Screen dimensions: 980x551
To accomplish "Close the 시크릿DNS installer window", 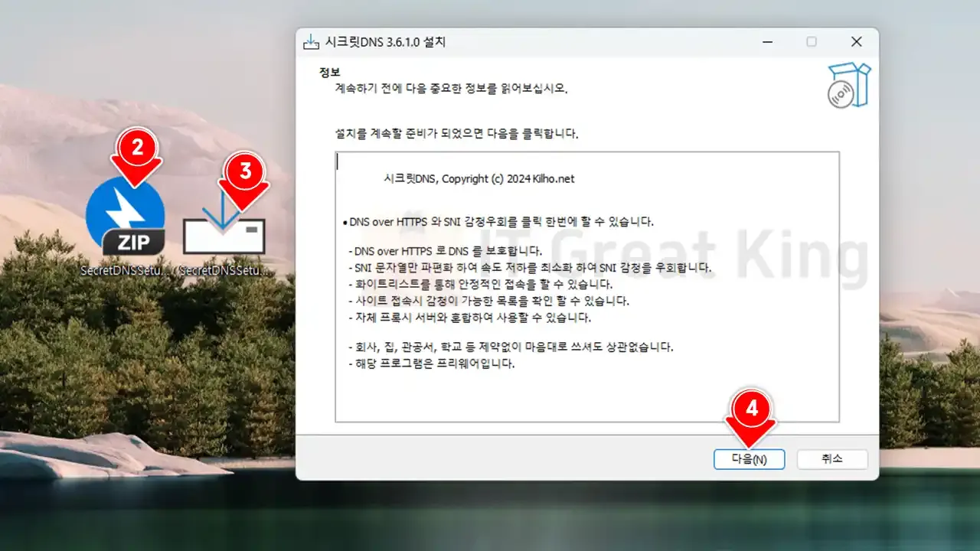I will click(x=857, y=42).
